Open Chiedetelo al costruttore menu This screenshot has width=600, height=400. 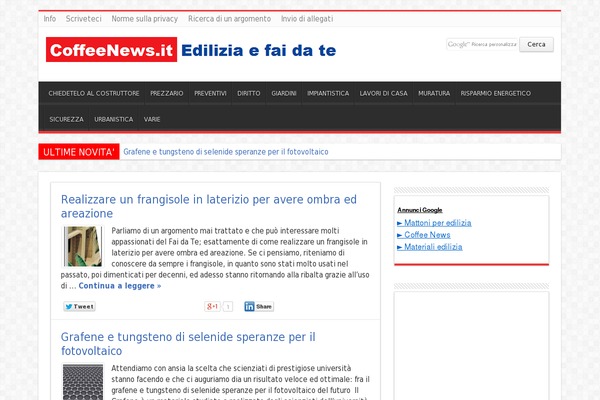[x=94, y=93]
